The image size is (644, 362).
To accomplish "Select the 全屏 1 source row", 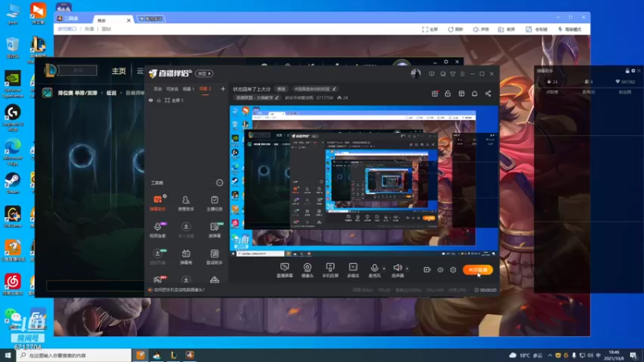I will [186, 100].
